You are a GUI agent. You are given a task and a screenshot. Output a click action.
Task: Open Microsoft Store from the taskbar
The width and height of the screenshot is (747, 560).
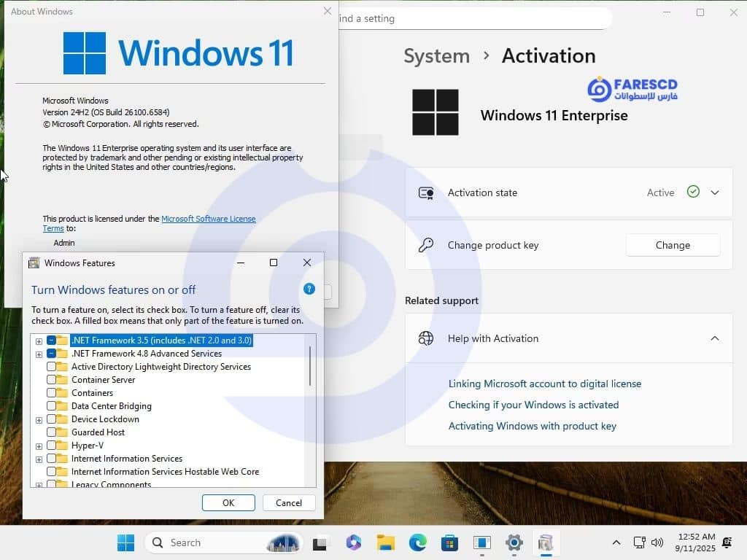[x=449, y=542]
